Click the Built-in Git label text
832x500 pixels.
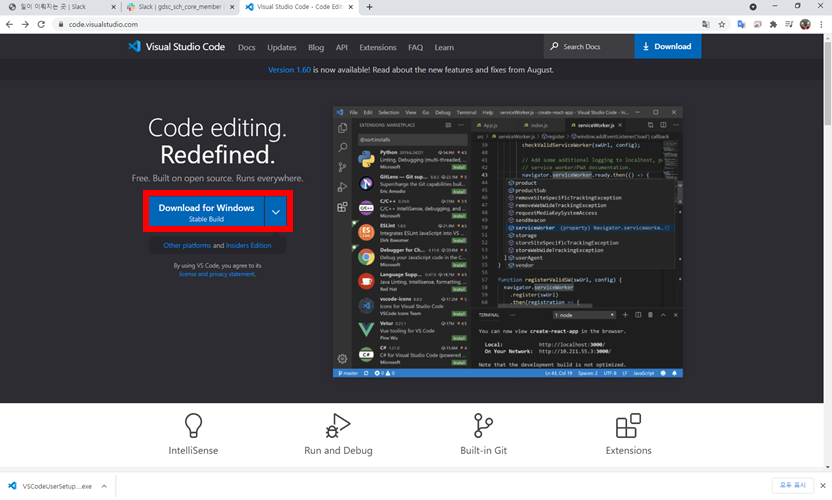[x=483, y=450]
